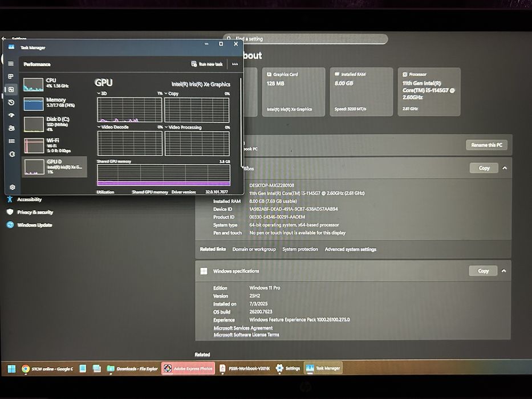The image size is (532, 399).
Task: Select Disk 0 (C:) performance item
Action: pyautogui.click(x=54, y=124)
